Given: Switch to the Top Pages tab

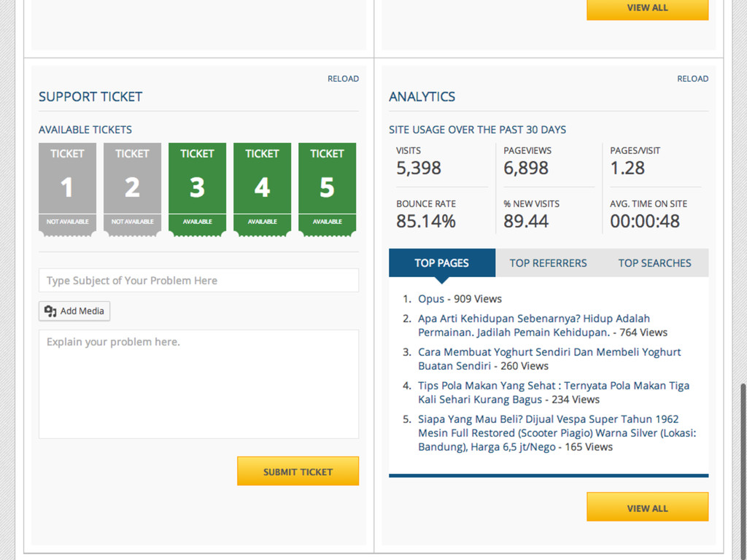Looking at the screenshot, I should point(441,263).
